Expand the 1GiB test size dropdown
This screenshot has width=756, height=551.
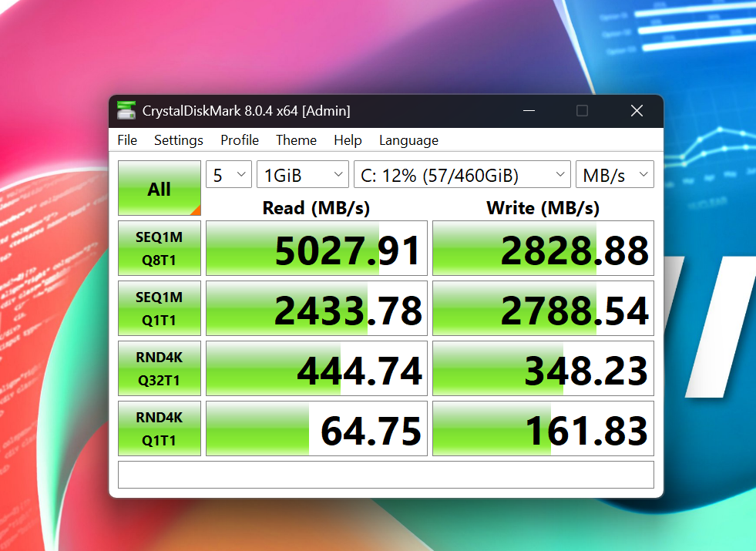[303, 174]
